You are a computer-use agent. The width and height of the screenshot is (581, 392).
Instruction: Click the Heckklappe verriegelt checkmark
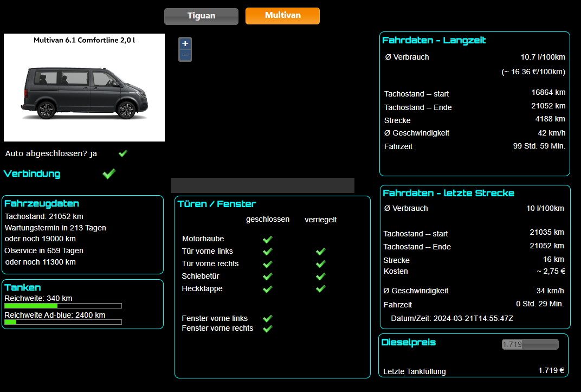(x=320, y=289)
